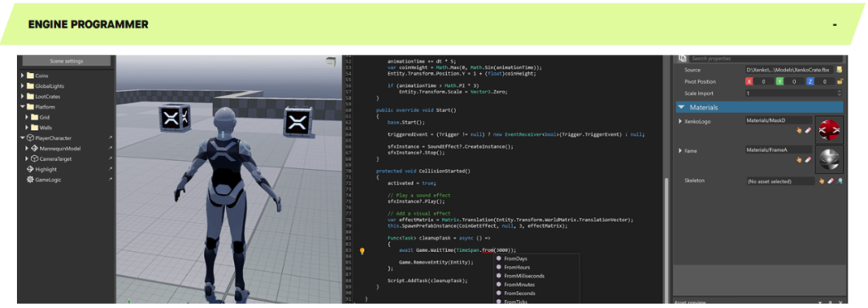Expand the MannequinModel entity
The width and height of the screenshot is (868, 308).
click(27, 149)
